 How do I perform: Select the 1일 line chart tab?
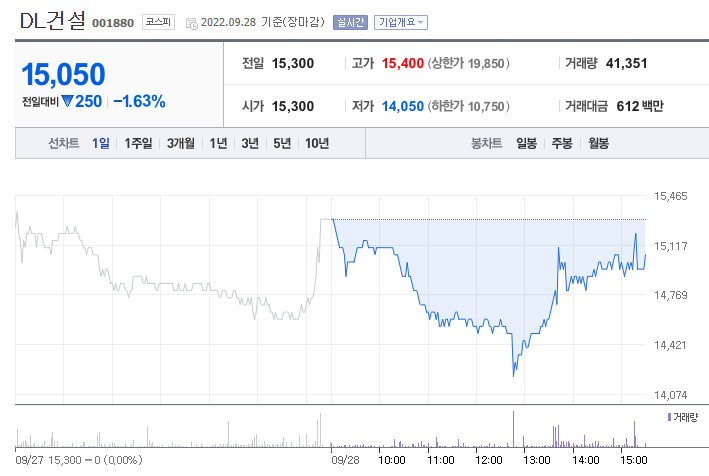click(x=100, y=143)
